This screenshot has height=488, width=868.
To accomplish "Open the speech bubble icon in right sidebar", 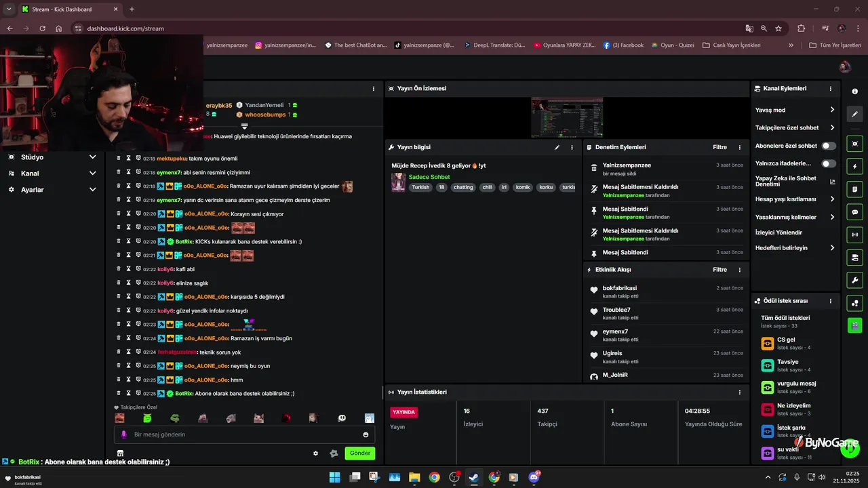I will coord(854,212).
